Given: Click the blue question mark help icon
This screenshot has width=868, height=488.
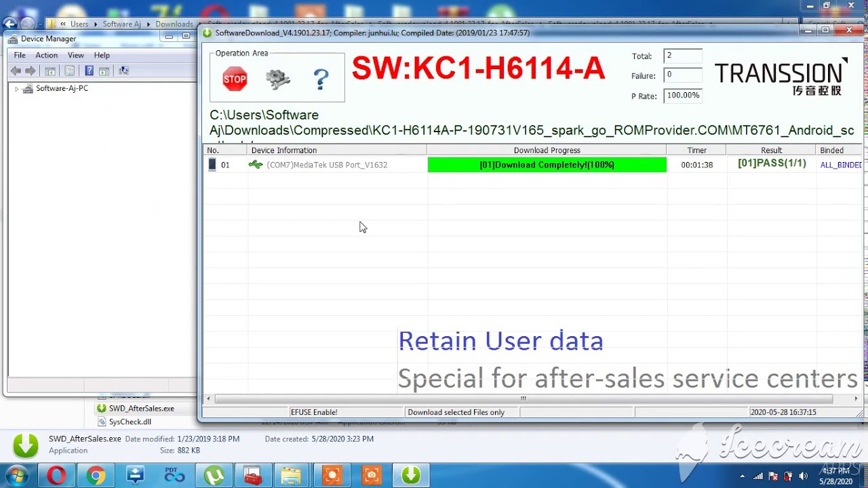Looking at the screenshot, I should click(x=321, y=79).
